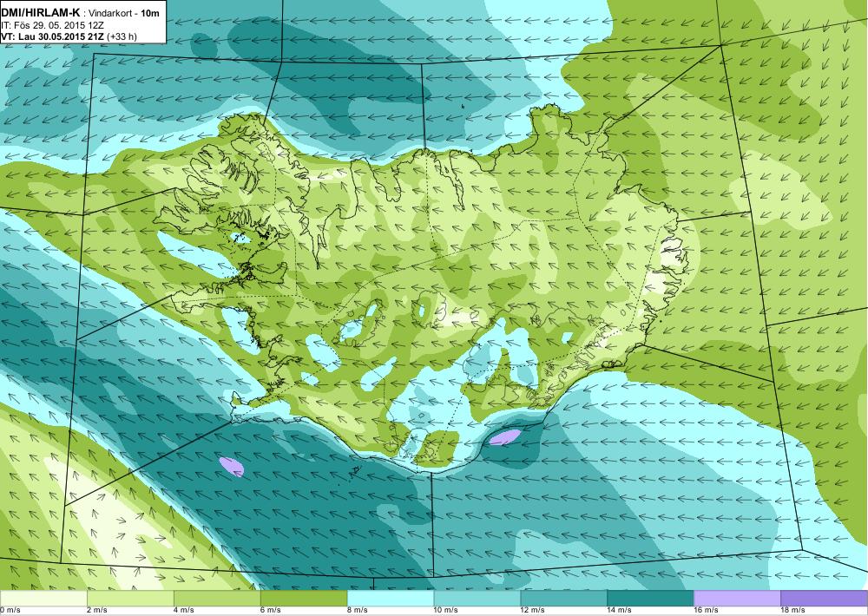Viewport: 868px width, 616px height.
Task: Click the dark purple 18 m/s+ legend swatch
Action: point(825,598)
